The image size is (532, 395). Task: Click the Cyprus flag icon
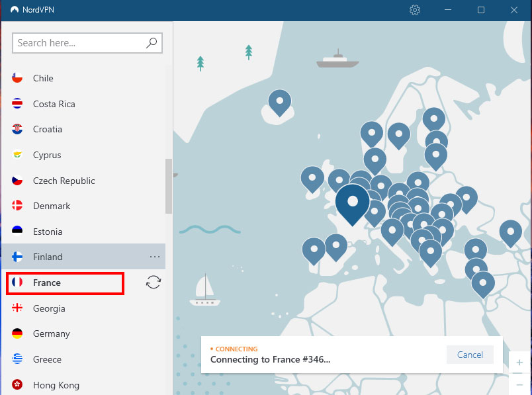(18, 155)
